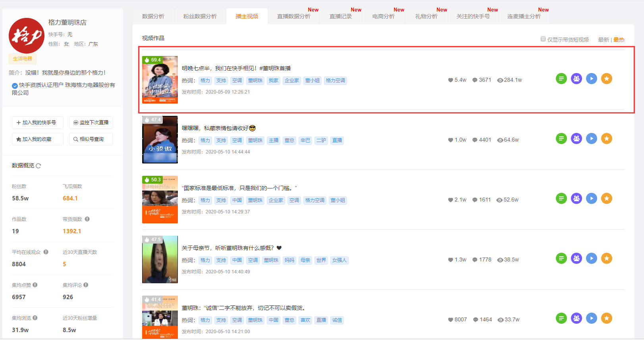Open thumbnail of 关于母亲节 video
This screenshot has width=644, height=340.
[x=160, y=259]
